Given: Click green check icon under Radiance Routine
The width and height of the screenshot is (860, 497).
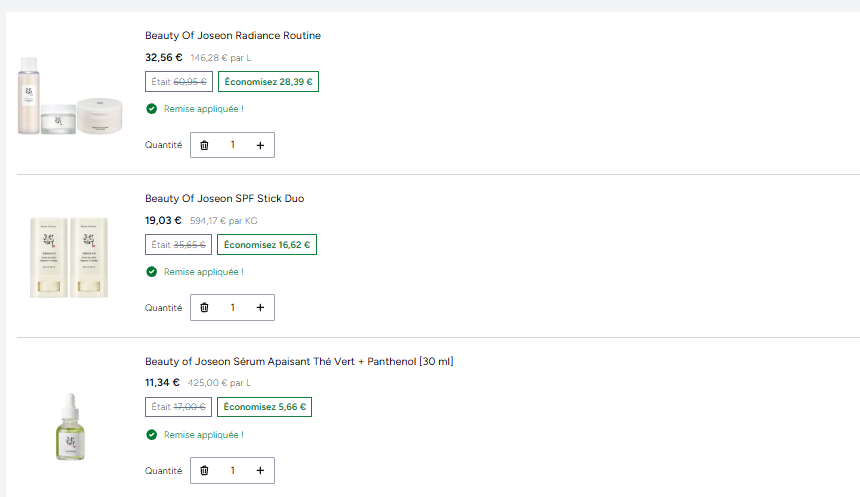Looking at the screenshot, I should pos(151,109).
